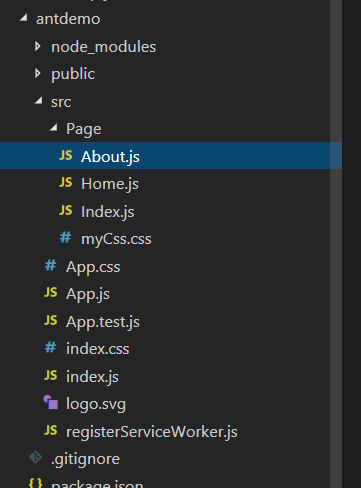This screenshot has height=488, width=361.
Task: Open the App.css file
Action: coord(93,267)
